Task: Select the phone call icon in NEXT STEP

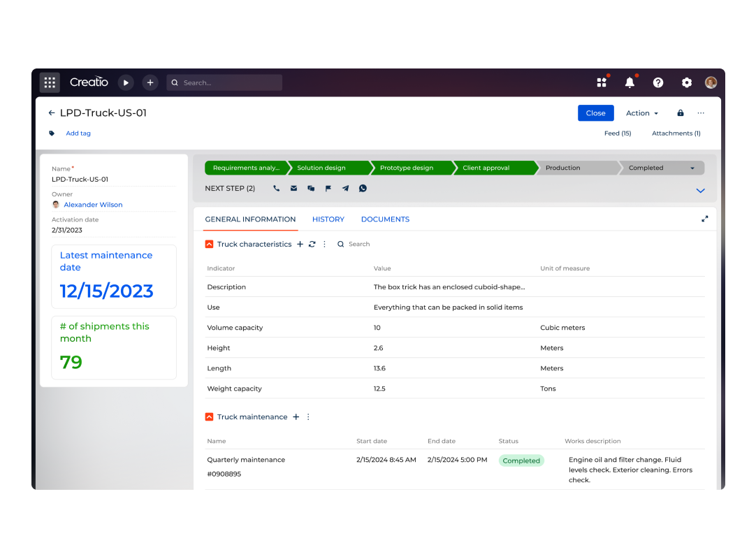Action: tap(276, 188)
